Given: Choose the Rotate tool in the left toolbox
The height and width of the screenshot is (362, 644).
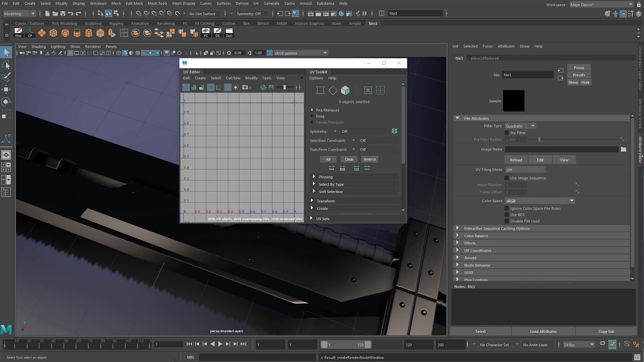Looking at the screenshot, I should pos(7,102).
